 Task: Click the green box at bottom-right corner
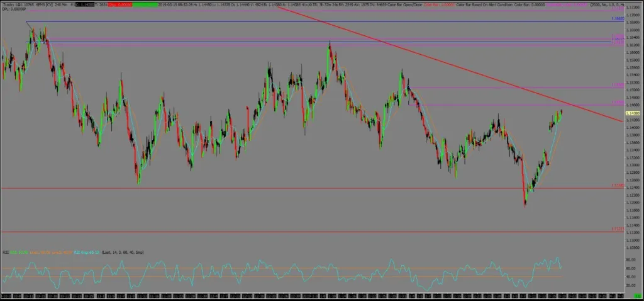[x=638, y=296]
